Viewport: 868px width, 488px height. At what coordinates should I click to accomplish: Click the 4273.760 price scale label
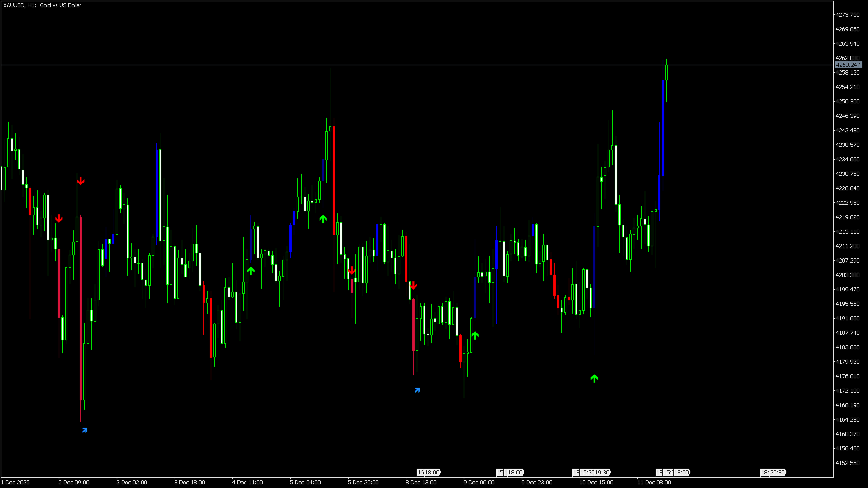pyautogui.click(x=847, y=15)
